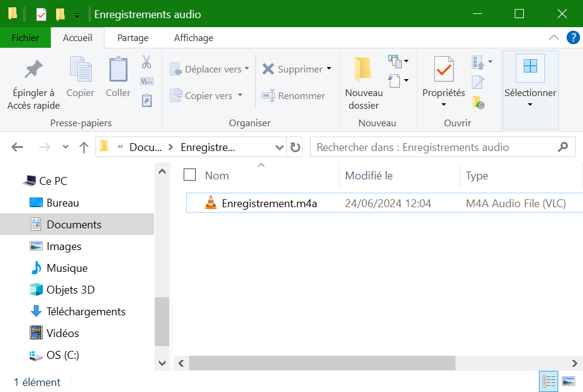583x392 pixels.
Task: Expand the Sélectionner dropdown
Action: click(530, 104)
